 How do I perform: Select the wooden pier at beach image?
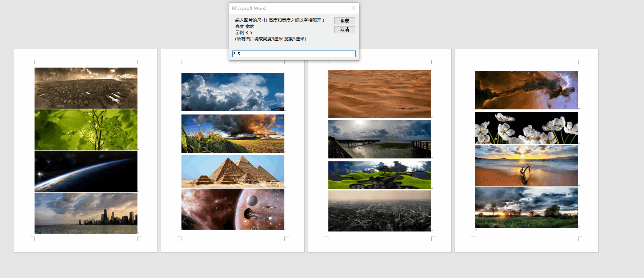click(x=380, y=139)
